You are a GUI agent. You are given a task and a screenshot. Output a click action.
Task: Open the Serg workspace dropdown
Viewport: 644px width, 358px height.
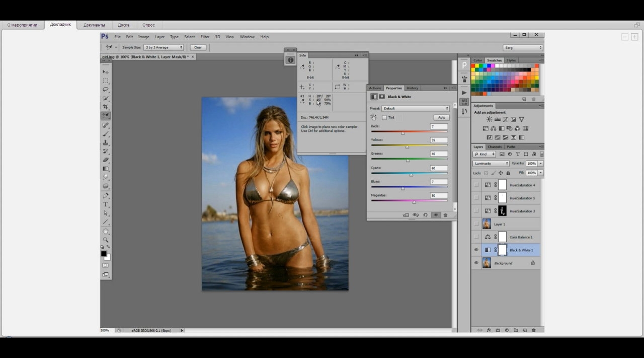pos(523,47)
